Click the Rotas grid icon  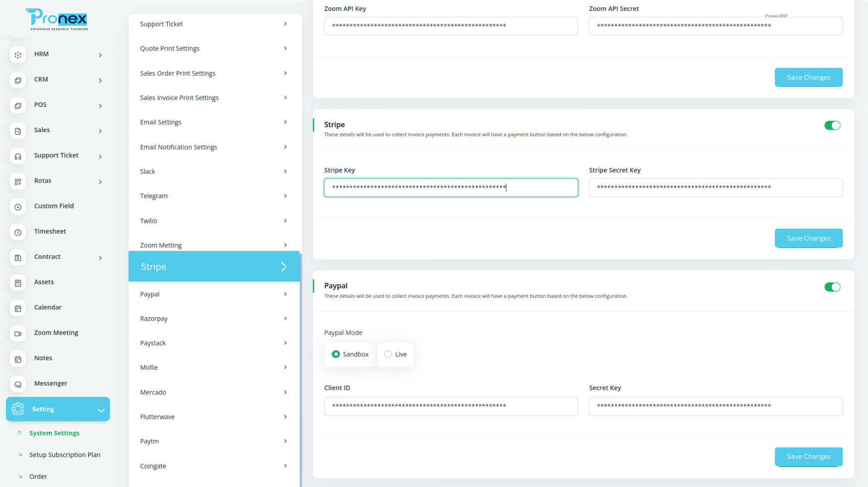pyautogui.click(x=18, y=182)
